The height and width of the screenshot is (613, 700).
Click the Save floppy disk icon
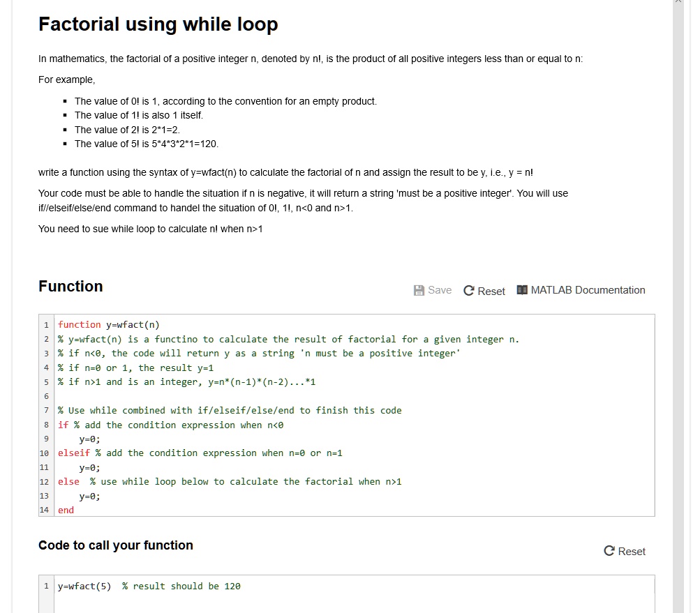pos(419,290)
